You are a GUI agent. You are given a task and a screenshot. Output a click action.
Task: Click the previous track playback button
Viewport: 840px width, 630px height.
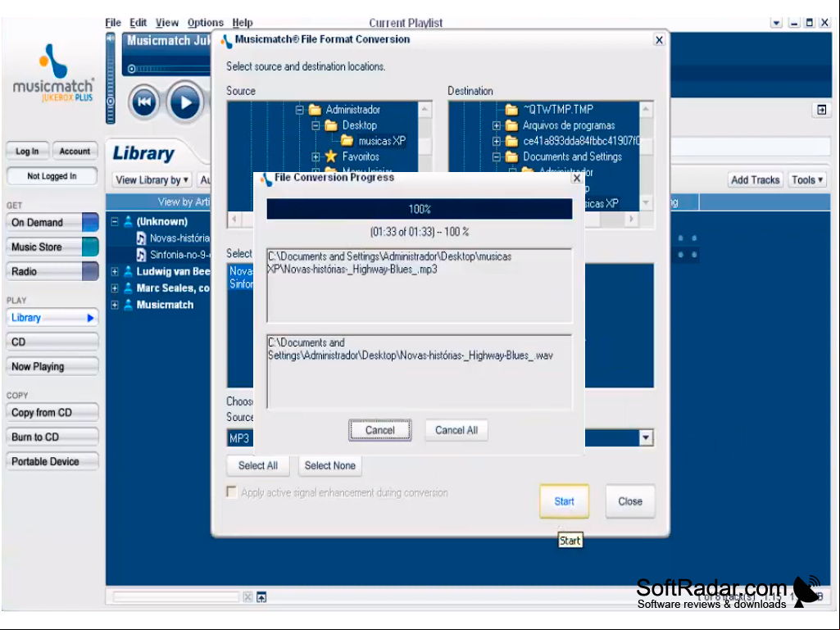144,102
